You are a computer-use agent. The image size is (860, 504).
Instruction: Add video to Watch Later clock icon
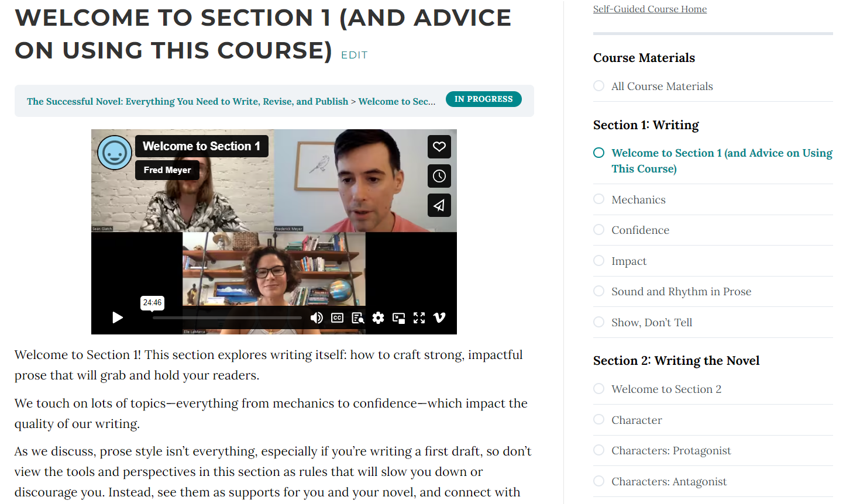coord(439,176)
